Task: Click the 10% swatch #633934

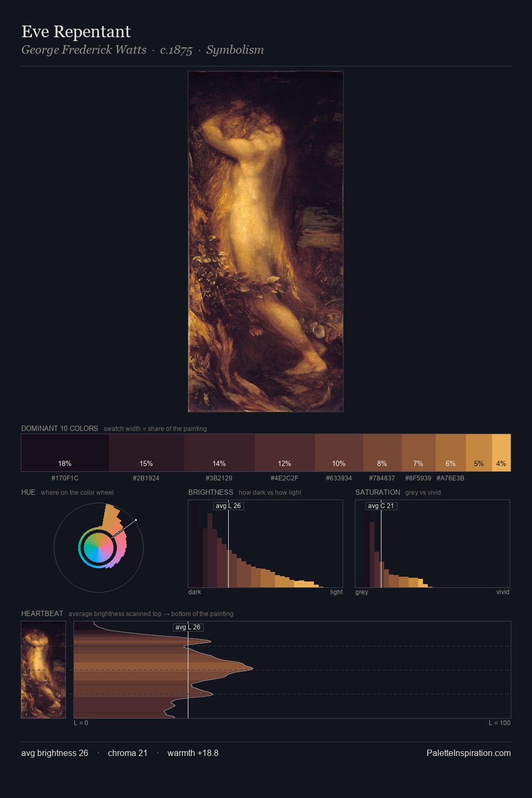Action: 339,453
